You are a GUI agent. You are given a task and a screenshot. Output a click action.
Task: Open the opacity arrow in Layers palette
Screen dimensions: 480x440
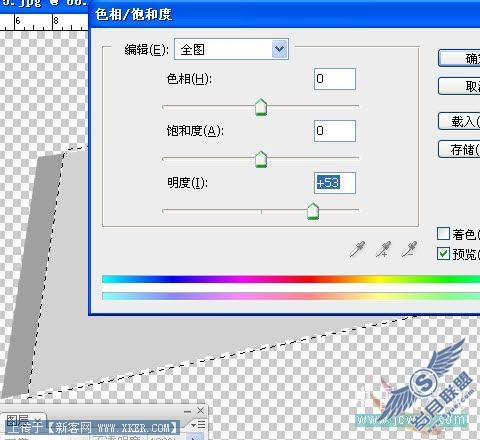coord(195,437)
